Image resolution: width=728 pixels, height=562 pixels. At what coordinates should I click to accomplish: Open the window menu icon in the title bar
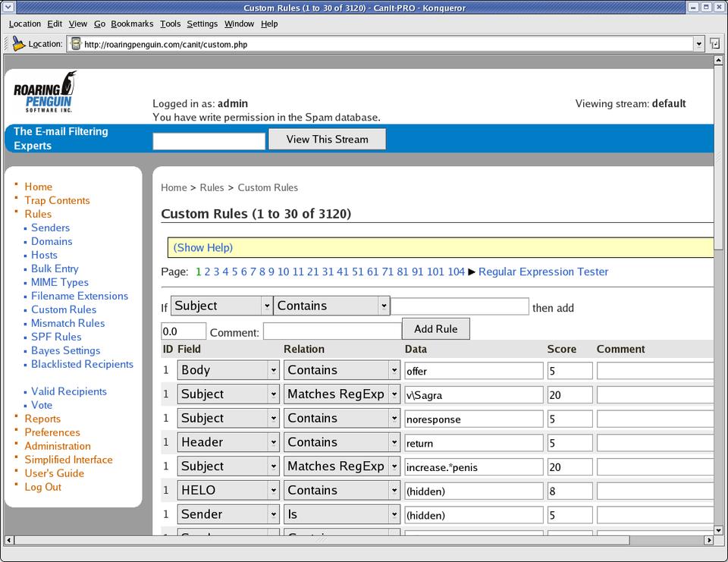click(8, 8)
